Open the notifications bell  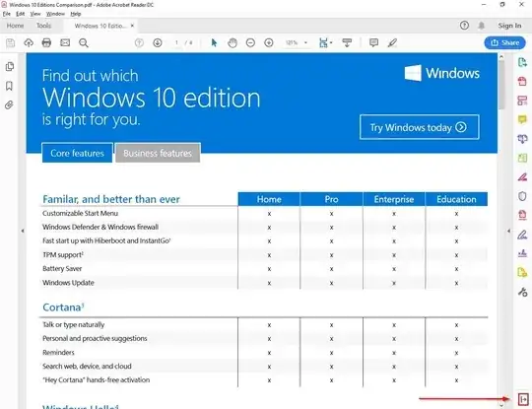tap(482, 26)
